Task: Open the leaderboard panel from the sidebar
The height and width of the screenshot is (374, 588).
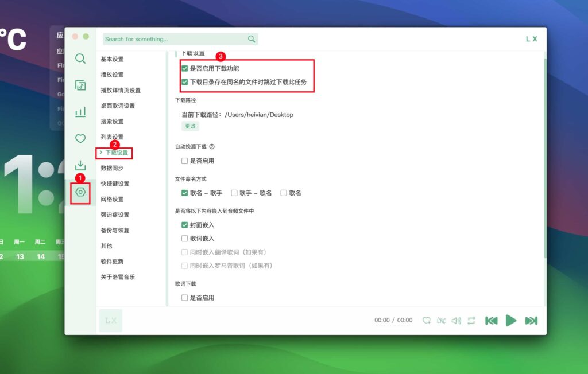Action: click(x=80, y=112)
